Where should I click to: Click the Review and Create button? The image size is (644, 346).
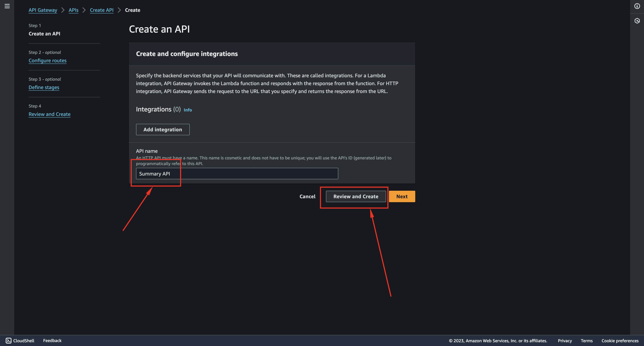(356, 196)
